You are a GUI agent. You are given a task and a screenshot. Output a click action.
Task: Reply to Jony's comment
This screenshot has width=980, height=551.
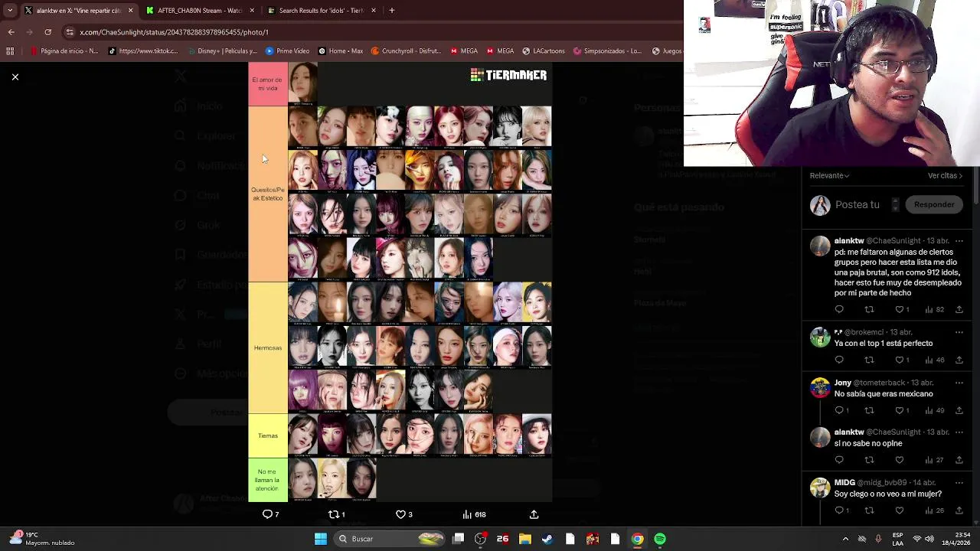839,410
